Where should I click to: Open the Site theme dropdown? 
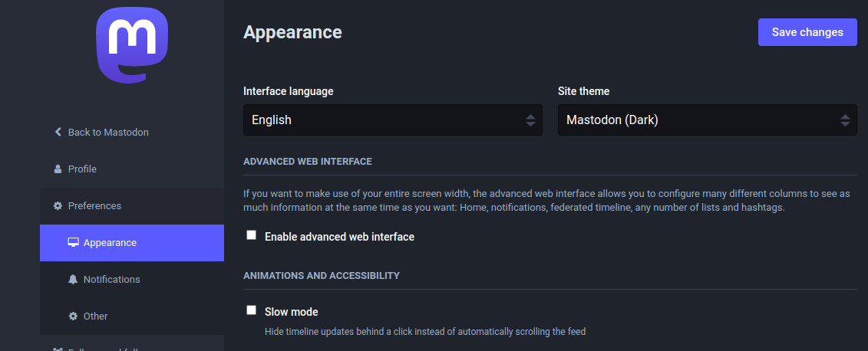click(x=707, y=120)
